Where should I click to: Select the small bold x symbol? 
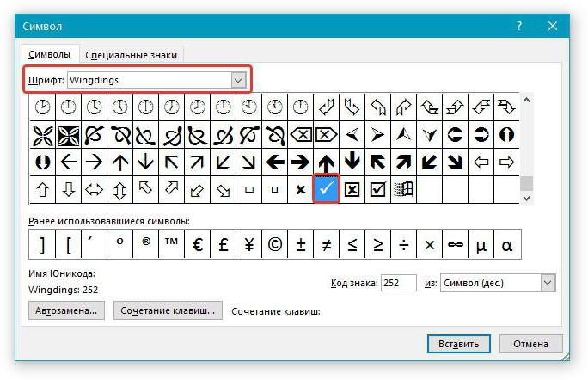(x=300, y=189)
